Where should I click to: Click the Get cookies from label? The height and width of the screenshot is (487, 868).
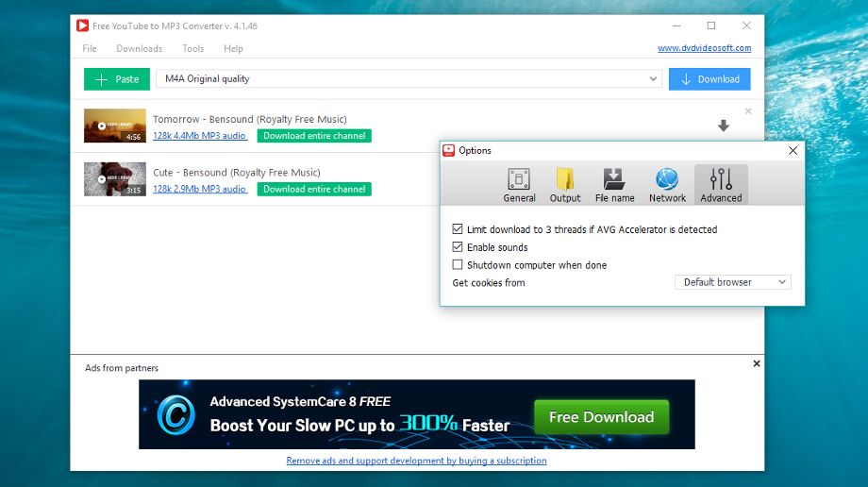pos(489,282)
